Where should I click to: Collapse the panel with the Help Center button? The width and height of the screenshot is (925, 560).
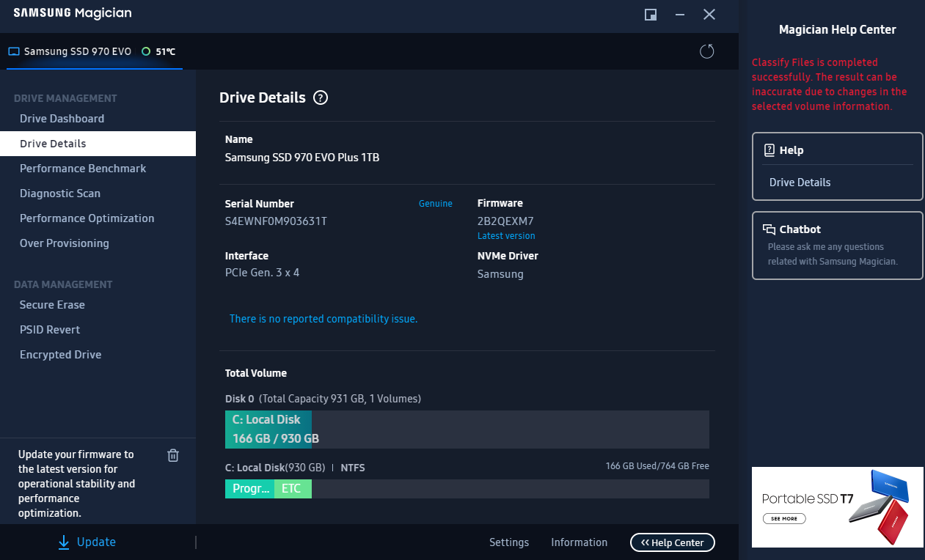[x=673, y=542]
